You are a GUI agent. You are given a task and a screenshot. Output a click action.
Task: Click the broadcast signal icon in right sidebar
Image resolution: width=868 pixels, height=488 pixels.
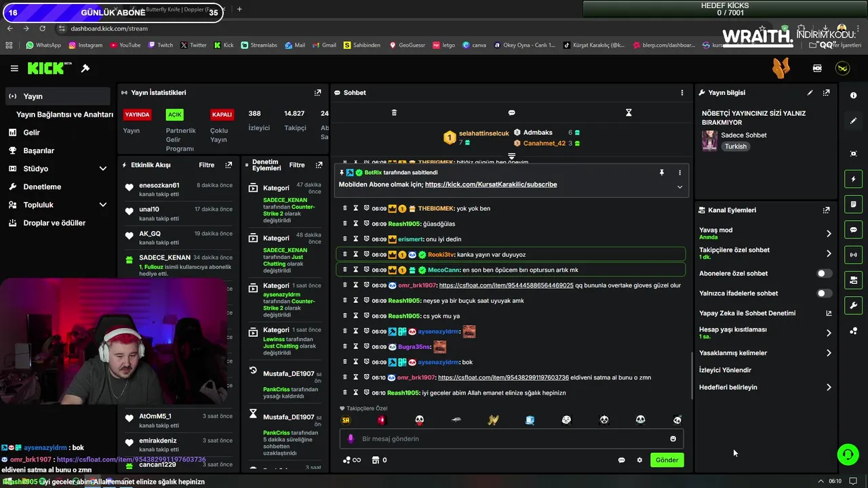853,255
